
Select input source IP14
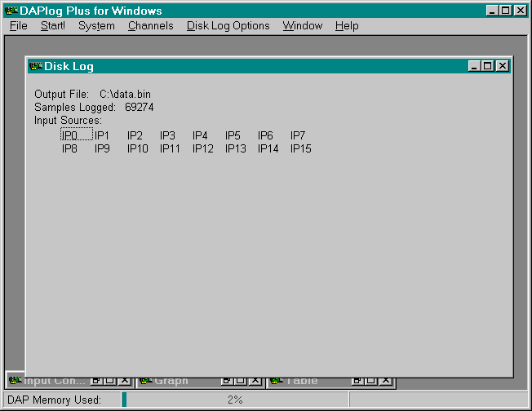click(x=268, y=148)
